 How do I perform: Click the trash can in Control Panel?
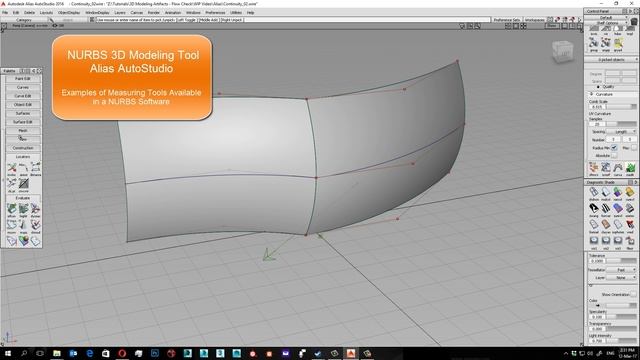point(633,21)
